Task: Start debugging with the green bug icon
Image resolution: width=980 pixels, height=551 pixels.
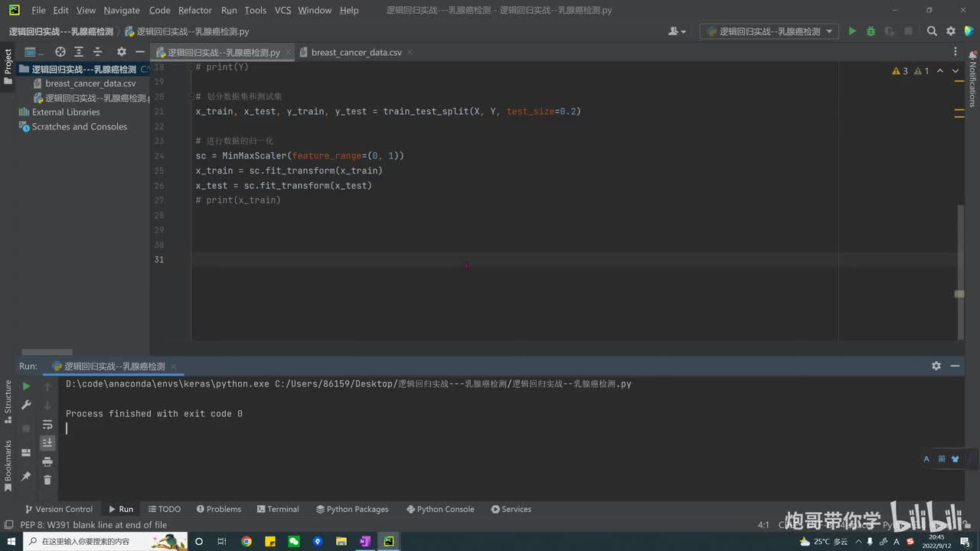Action: [x=871, y=31]
